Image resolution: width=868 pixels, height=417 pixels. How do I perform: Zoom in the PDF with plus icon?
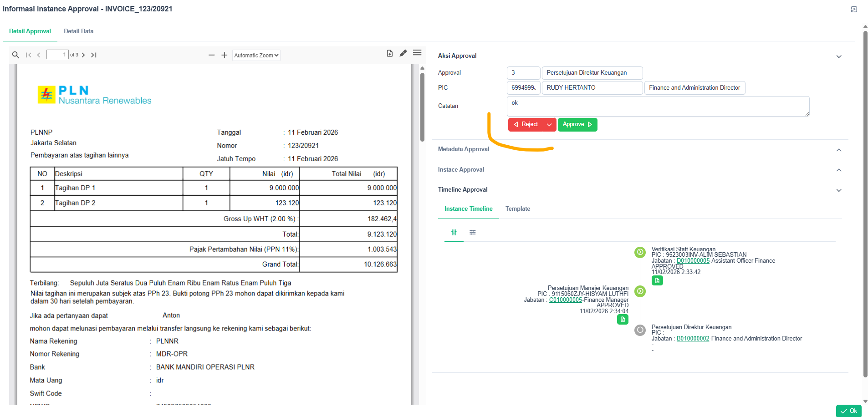pos(224,55)
